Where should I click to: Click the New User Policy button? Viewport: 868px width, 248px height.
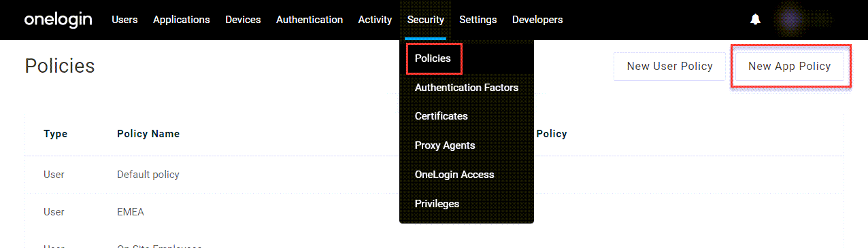[x=669, y=67]
